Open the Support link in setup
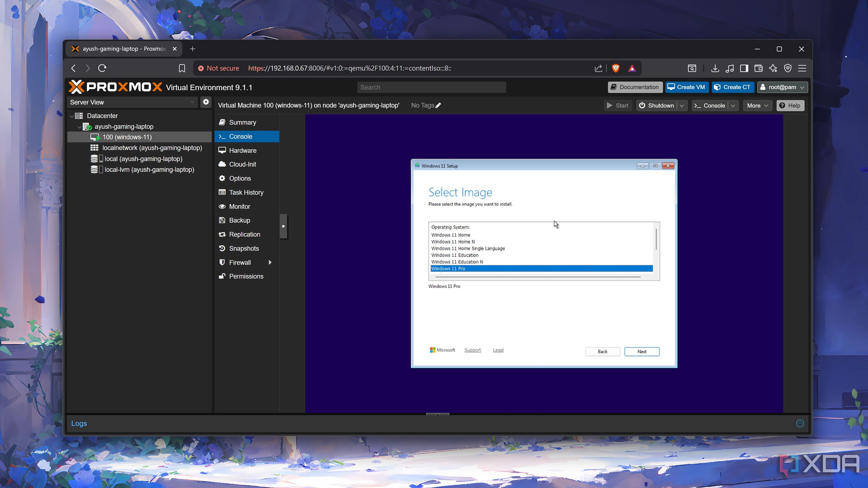The height and width of the screenshot is (488, 868). click(473, 350)
